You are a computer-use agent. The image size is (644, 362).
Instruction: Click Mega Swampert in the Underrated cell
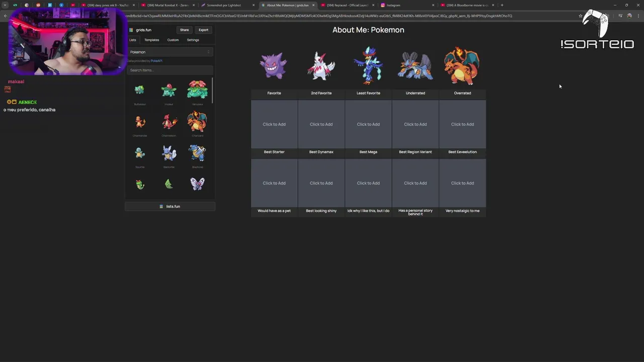pyautogui.click(x=415, y=66)
